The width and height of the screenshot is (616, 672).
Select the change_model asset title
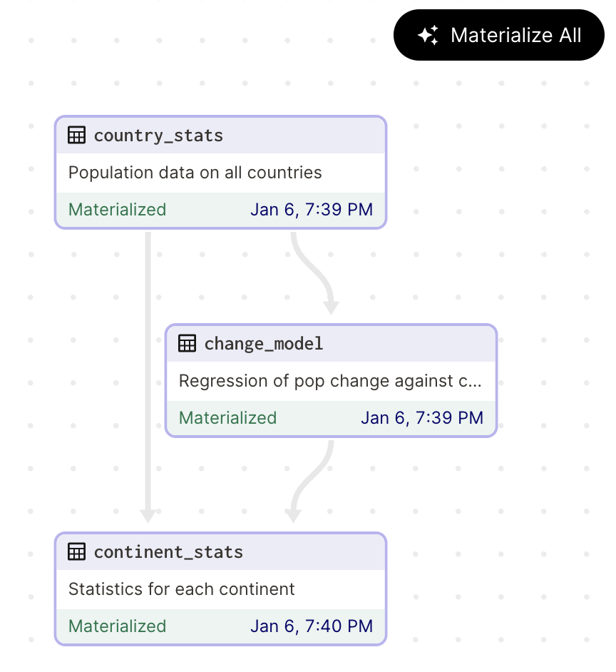click(264, 344)
